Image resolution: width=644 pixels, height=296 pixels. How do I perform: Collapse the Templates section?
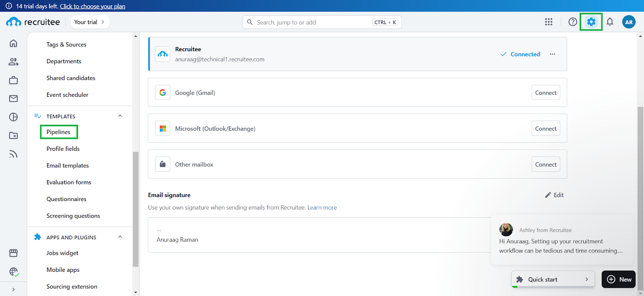(x=120, y=116)
